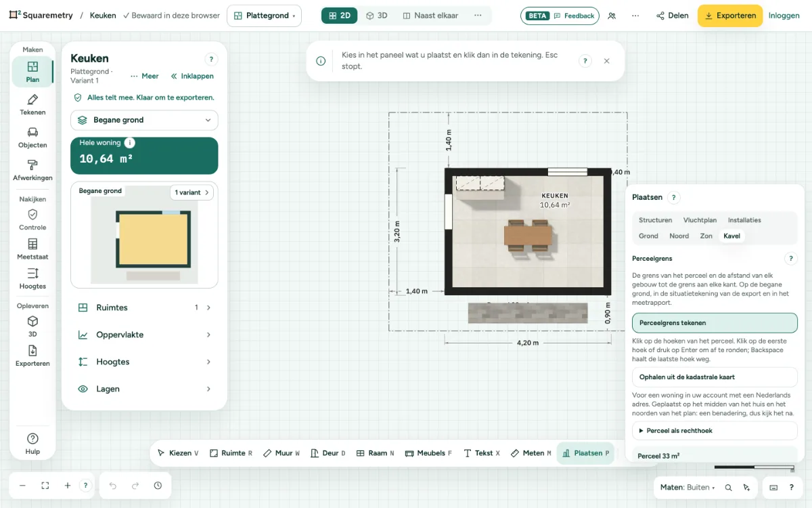This screenshot has height=508, width=812.
Task: Open the collaborators people icon
Action: [x=612, y=16]
